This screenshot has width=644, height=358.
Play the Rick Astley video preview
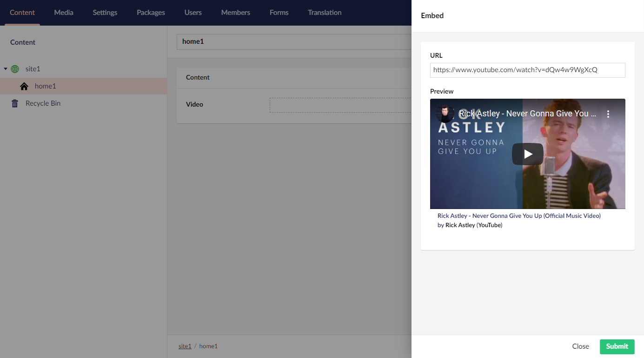point(528,154)
